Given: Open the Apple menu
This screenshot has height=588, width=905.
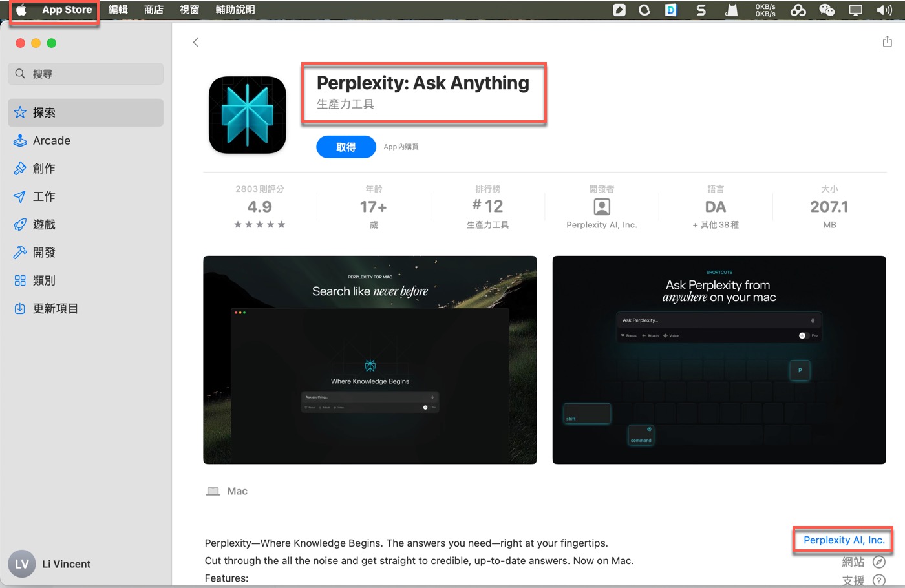Looking at the screenshot, I should [x=21, y=10].
